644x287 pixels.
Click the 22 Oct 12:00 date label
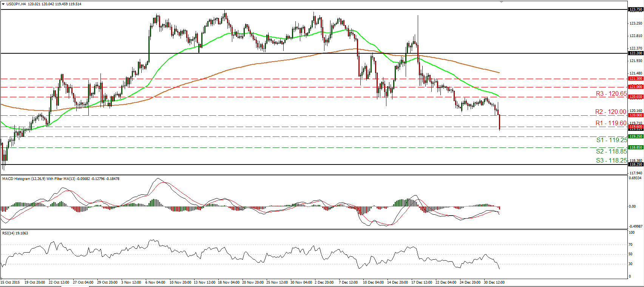tap(59, 282)
